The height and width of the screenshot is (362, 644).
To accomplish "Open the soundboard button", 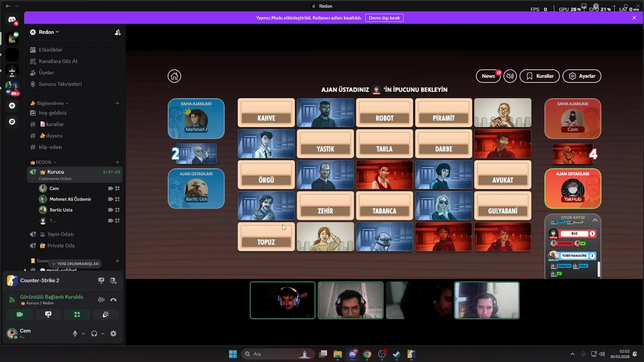I will (x=106, y=314).
